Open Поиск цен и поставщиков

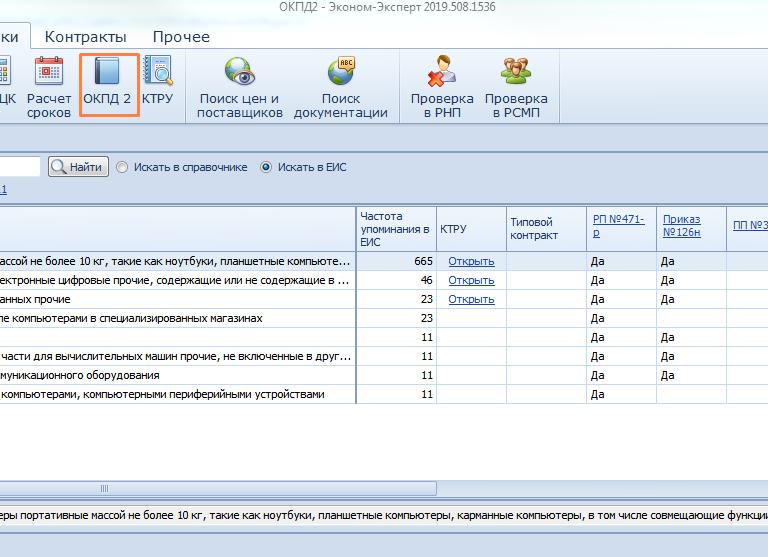pyautogui.click(x=240, y=87)
